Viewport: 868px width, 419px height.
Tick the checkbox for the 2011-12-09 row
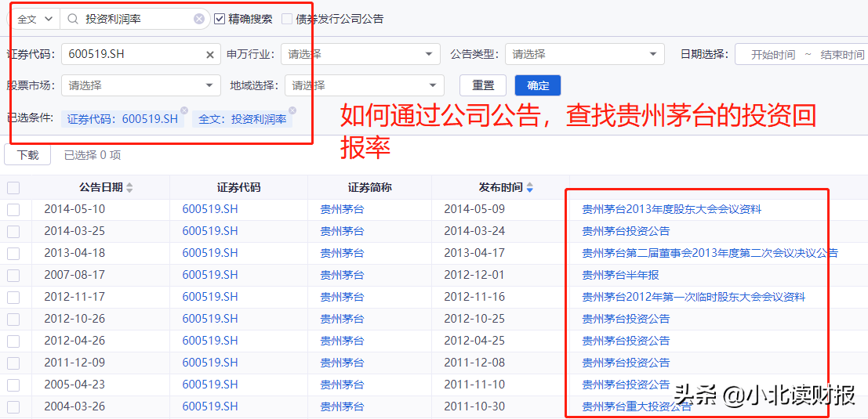(x=13, y=363)
